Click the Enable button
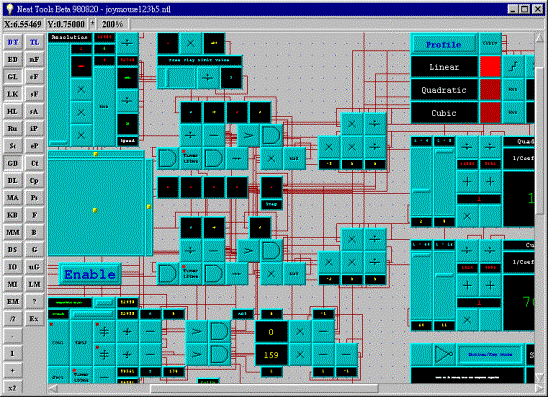Viewport: 548px width, 397px height. click(x=90, y=274)
